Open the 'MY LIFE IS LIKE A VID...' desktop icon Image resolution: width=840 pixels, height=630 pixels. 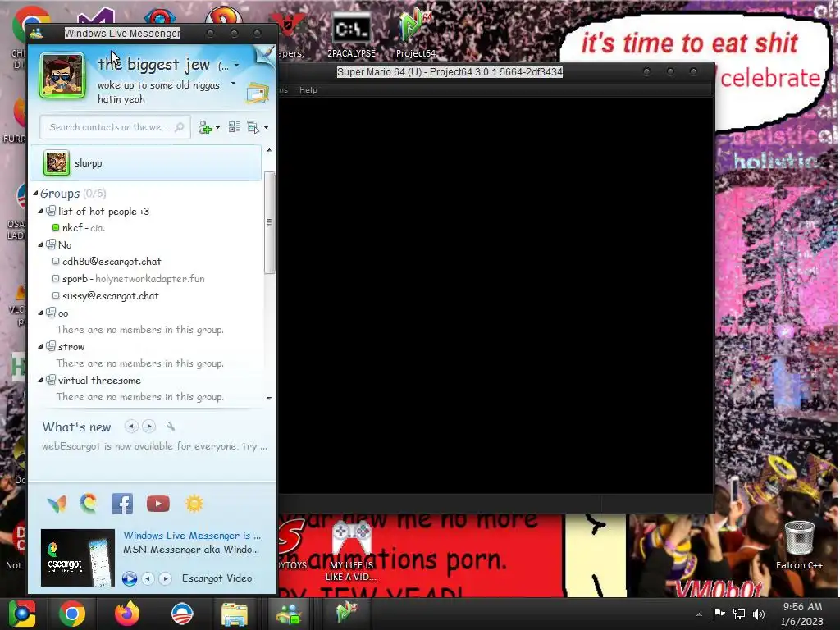click(x=351, y=552)
